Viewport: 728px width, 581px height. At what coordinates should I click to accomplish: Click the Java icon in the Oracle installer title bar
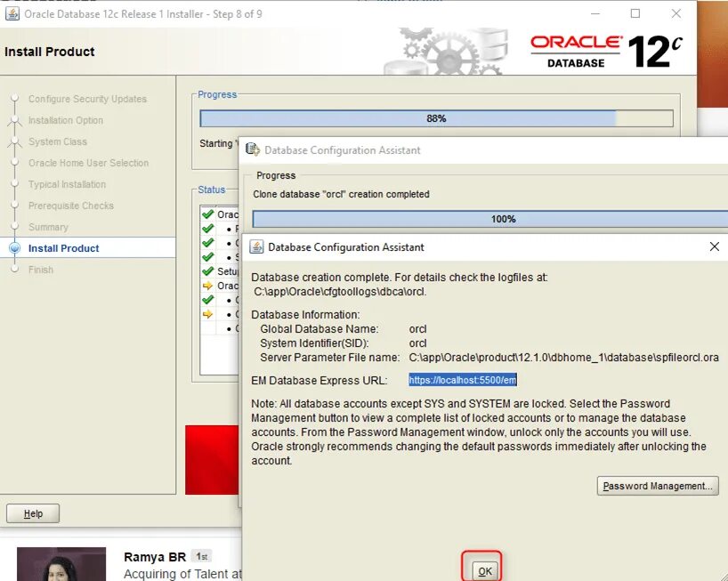click(12, 14)
